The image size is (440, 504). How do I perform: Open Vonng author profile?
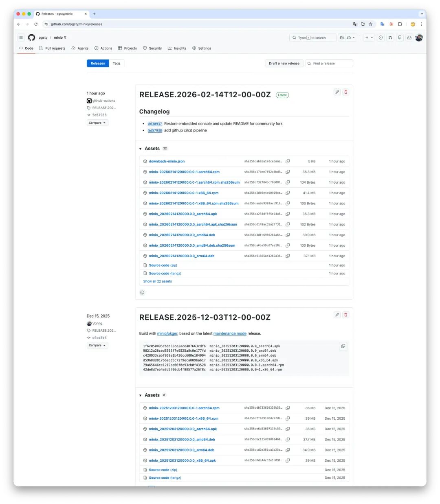click(97, 323)
